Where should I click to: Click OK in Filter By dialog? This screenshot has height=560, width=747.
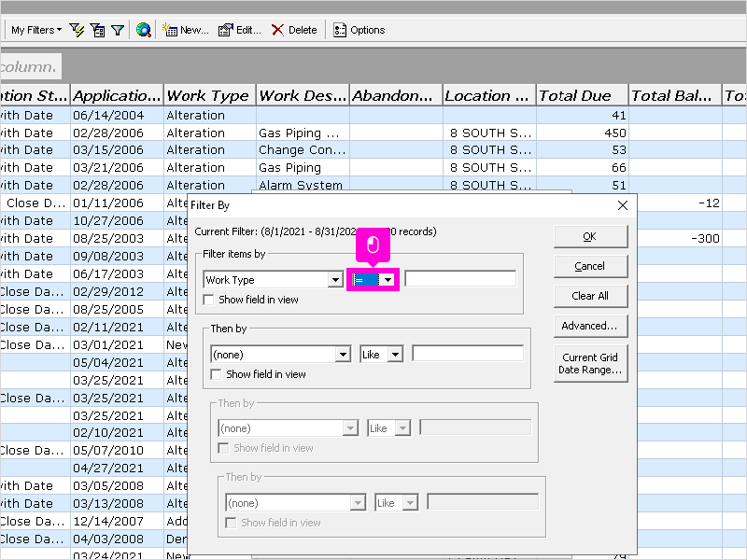pyautogui.click(x=590, y=237)
